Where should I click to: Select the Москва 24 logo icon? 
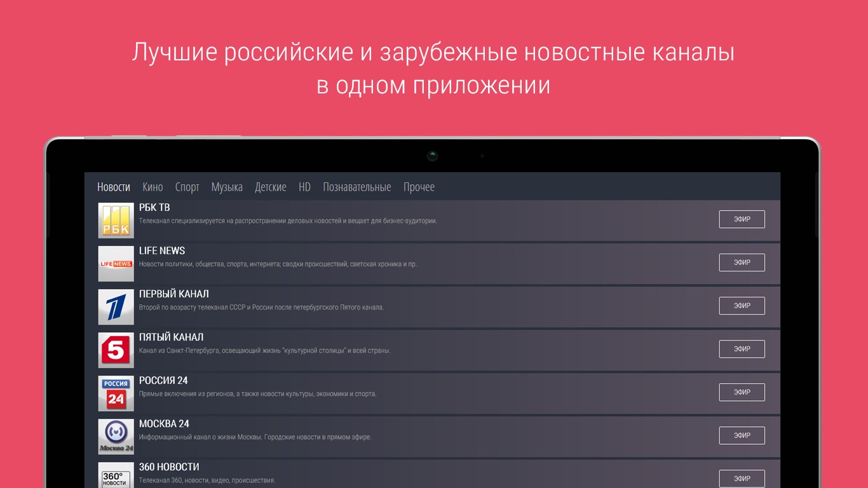(x=116, y=436)
